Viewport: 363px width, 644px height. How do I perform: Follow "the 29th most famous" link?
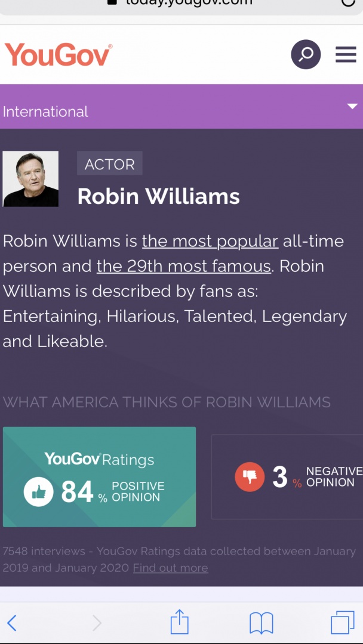tap(184, 266)
